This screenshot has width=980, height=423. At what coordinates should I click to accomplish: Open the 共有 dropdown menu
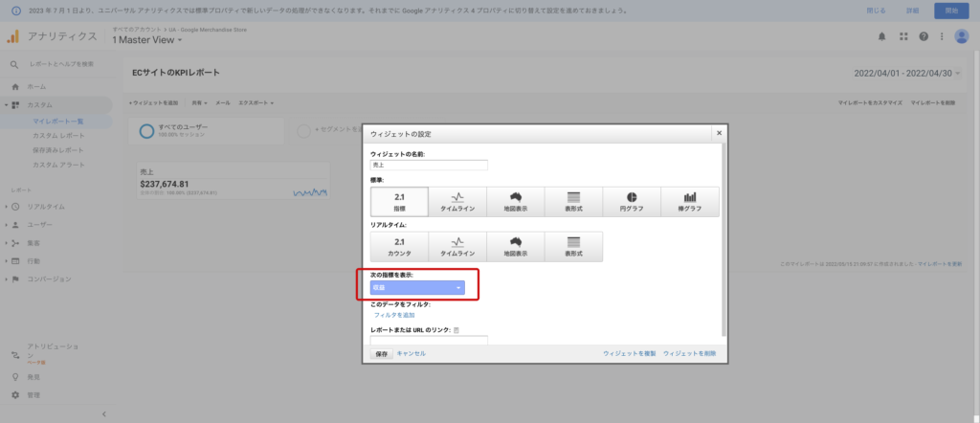pos(199,102)
